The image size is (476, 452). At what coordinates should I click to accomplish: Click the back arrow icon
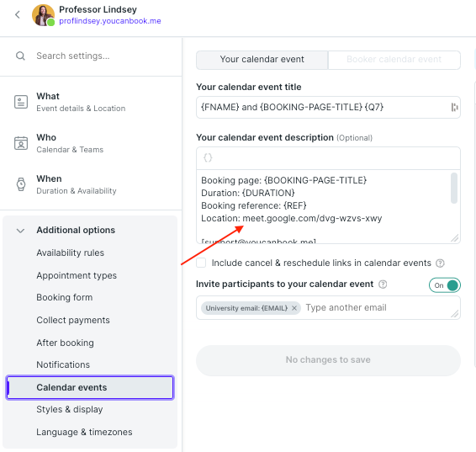[x=18, y=14]
